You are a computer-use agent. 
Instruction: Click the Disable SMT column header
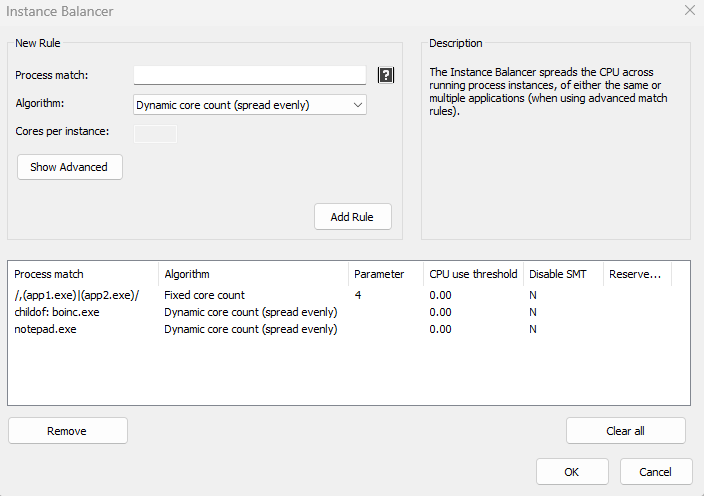(x=561, y=274)
